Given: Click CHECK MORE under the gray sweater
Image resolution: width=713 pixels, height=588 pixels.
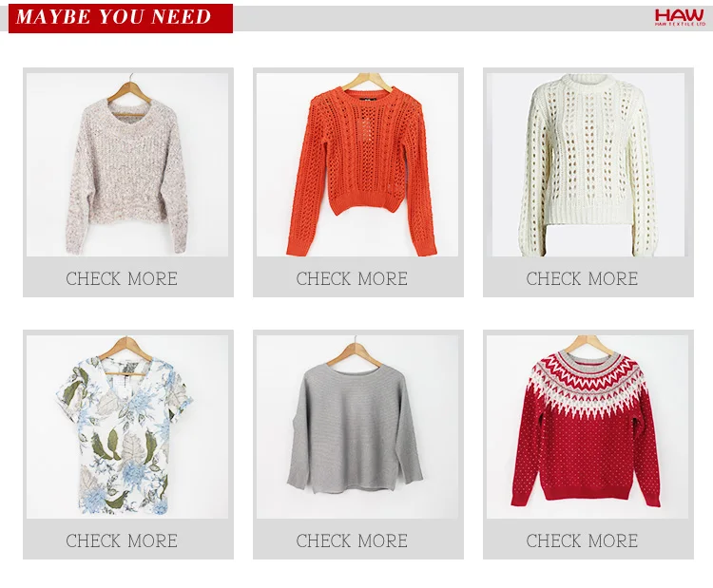Looking at the screenshot, I should [352, 541].
